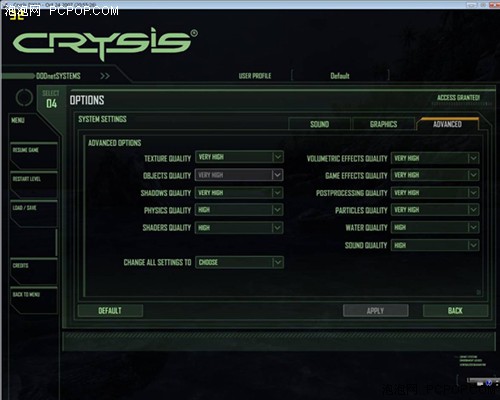Click the circular emblem icon beside Select 04

pyautogui.click(x=24, y=98)
